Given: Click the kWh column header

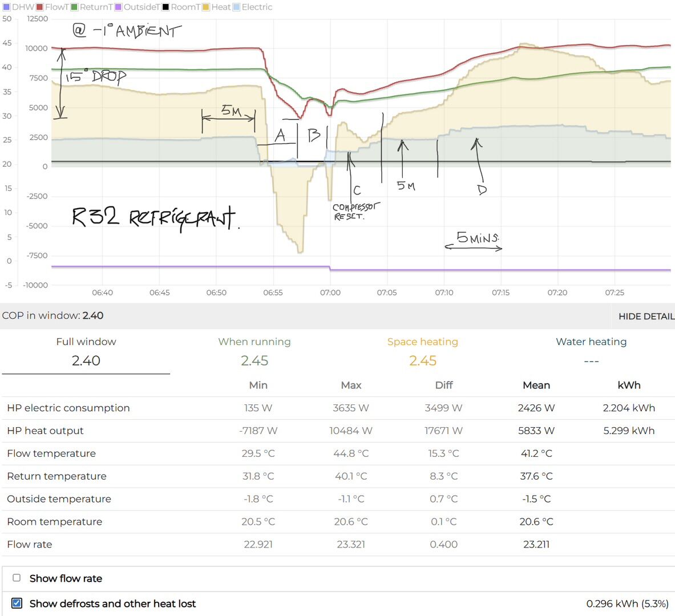Looking at the screenshot, I should (629, 386).
